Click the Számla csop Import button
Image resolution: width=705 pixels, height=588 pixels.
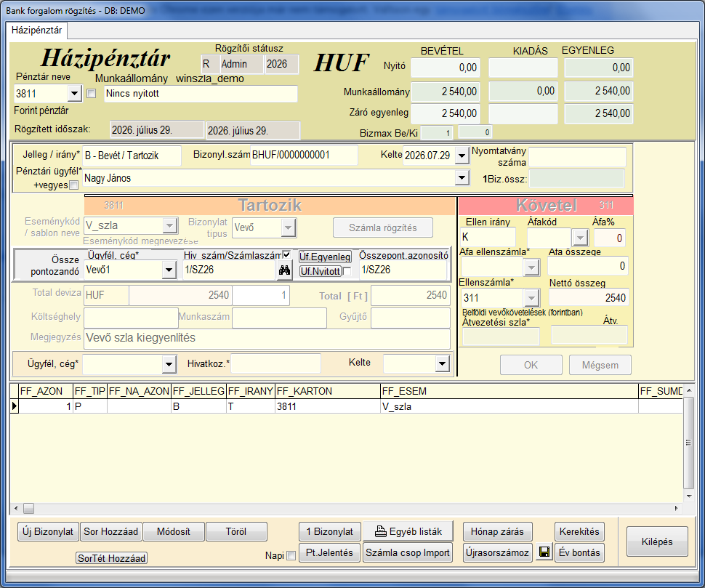coord(408,552)
